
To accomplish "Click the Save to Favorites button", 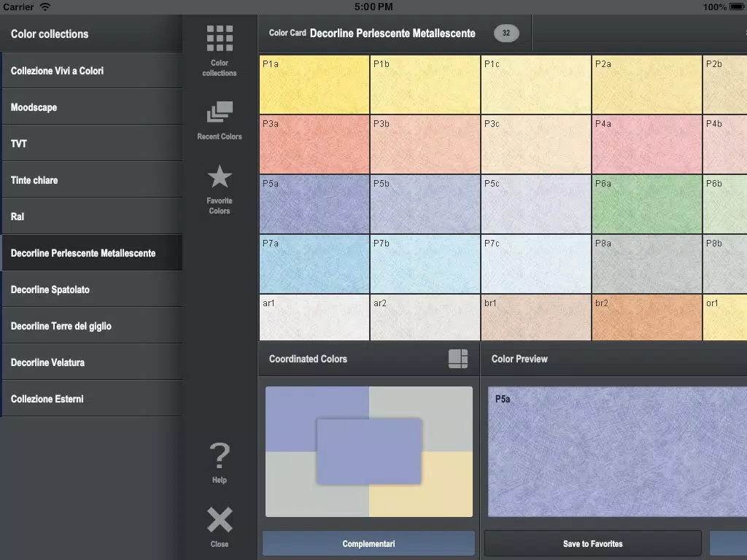I will [x=592, y=543].
